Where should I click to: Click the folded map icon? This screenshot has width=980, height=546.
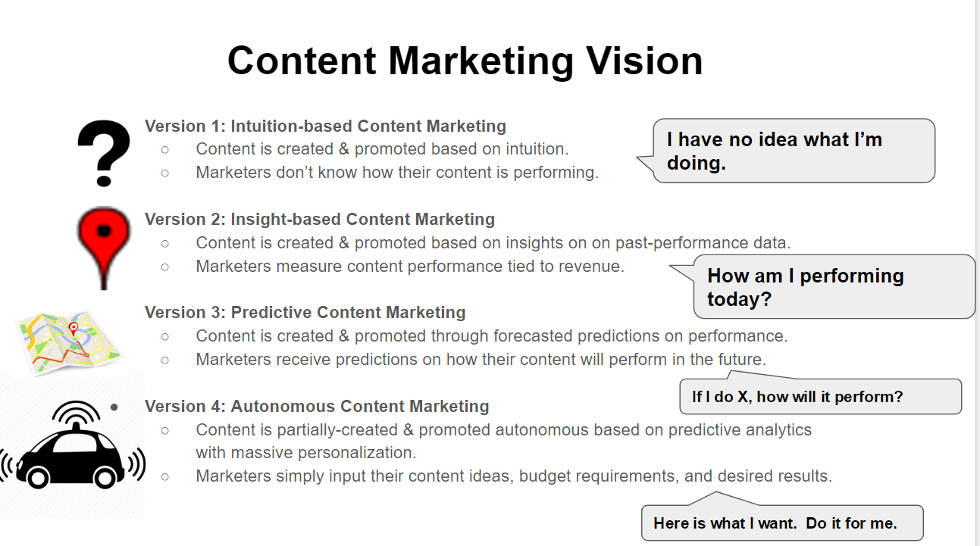70,340
